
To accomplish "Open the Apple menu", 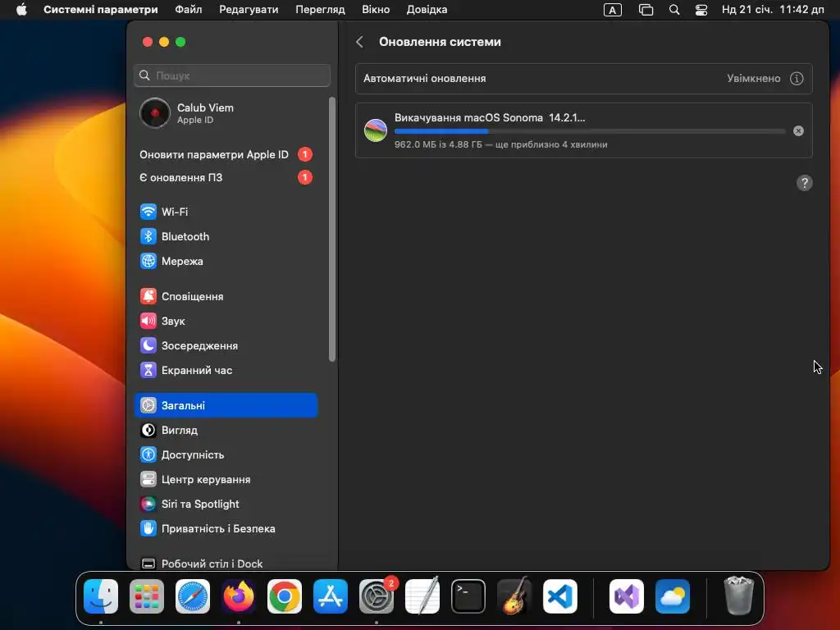I will [21, 10].
